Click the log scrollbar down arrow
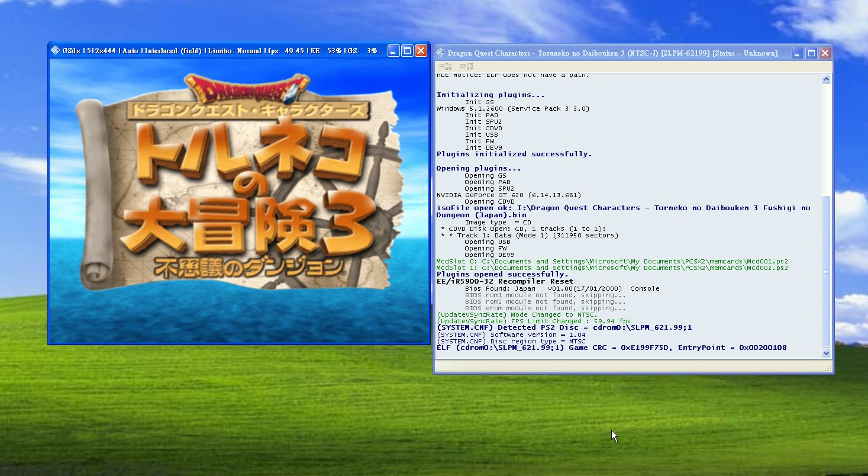Screen dimensions: 868x476 tap(827, 353)
